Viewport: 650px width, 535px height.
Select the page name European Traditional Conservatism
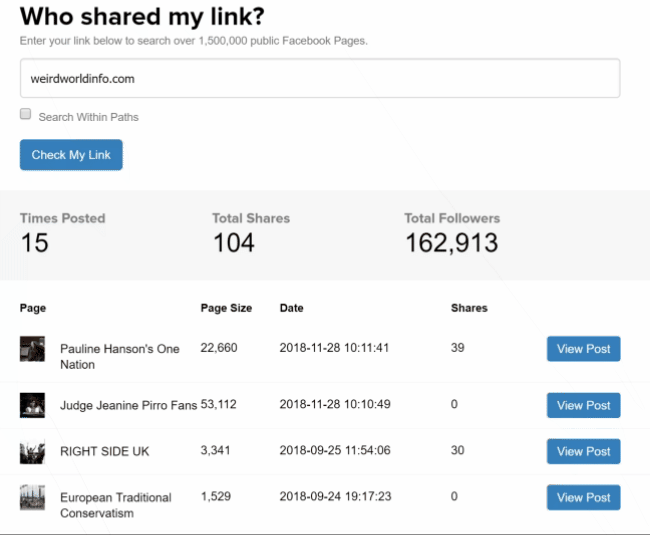tap(116, 505)
